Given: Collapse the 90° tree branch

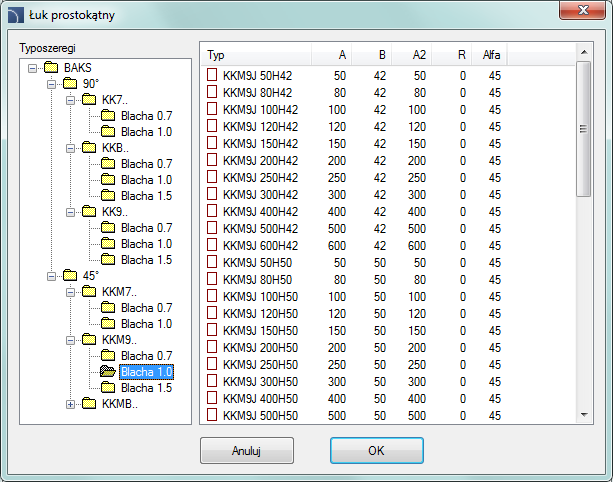Looking at the screenshot, I should tap(52, 84).
